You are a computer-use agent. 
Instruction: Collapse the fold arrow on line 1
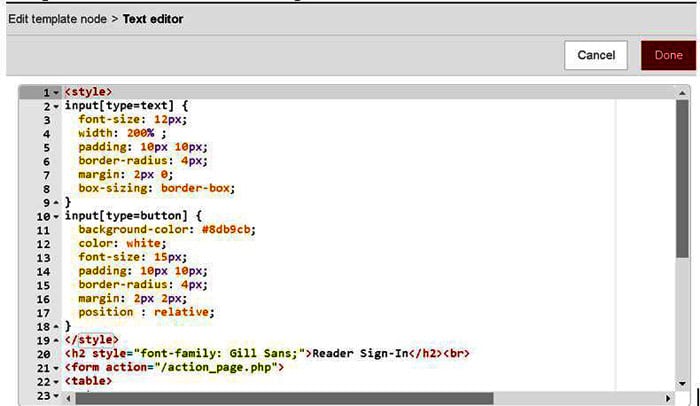coord(56,93)
